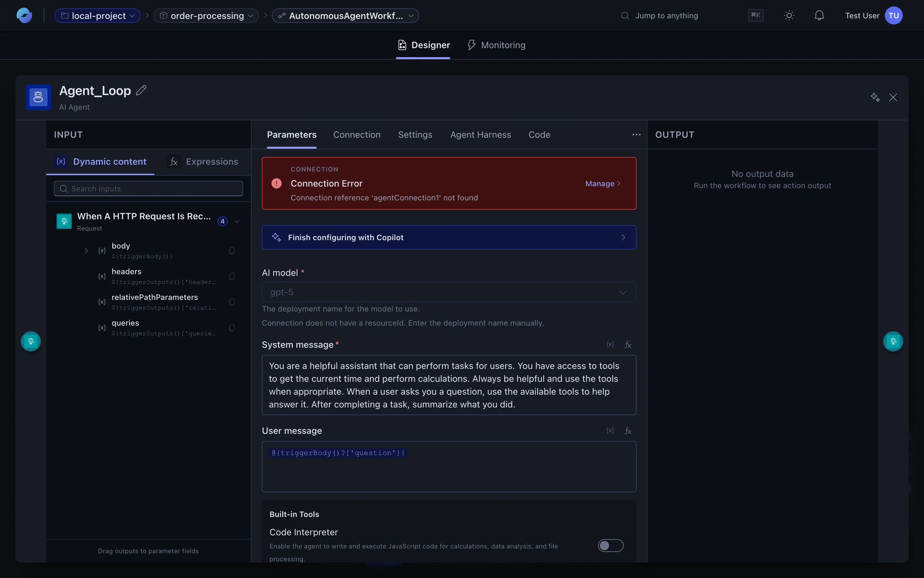This screenshot has width=924, height=578.
Task: Open the AutonomousAgentWorkflow breadcrumb dropdown
Action: 346,16
